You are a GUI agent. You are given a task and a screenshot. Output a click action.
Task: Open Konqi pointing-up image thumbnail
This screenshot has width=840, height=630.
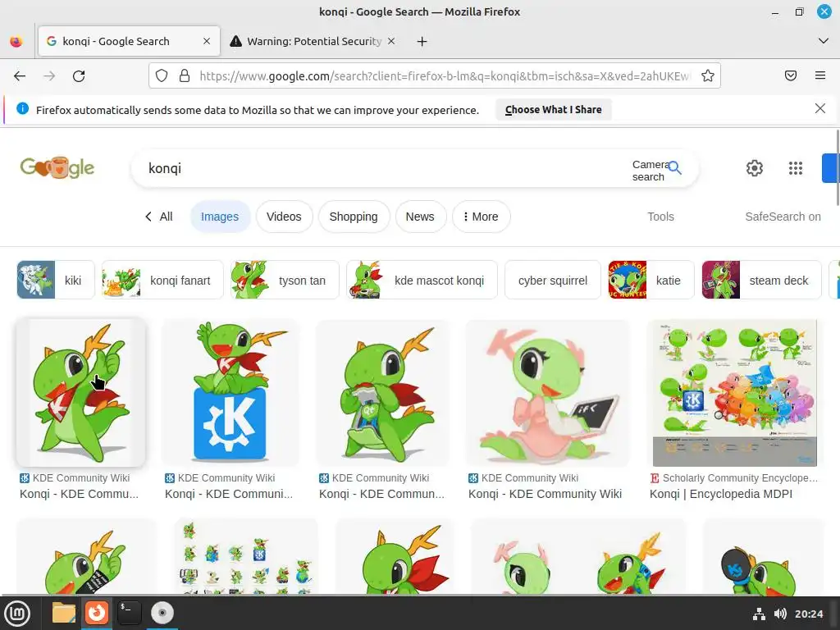click(x=81, y=393)
